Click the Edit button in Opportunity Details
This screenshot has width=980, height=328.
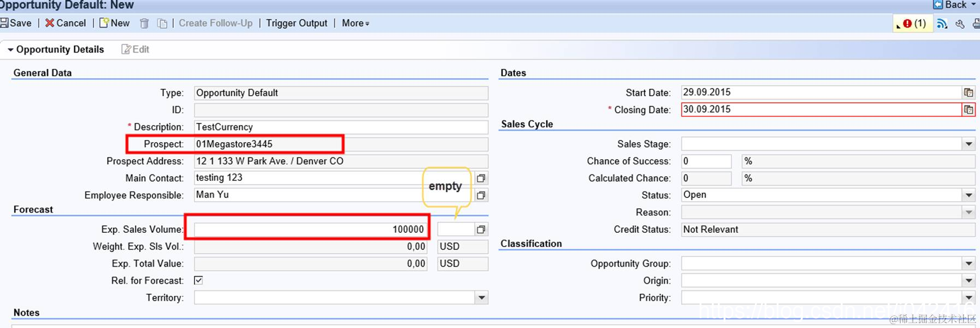(x=135, y=49)
